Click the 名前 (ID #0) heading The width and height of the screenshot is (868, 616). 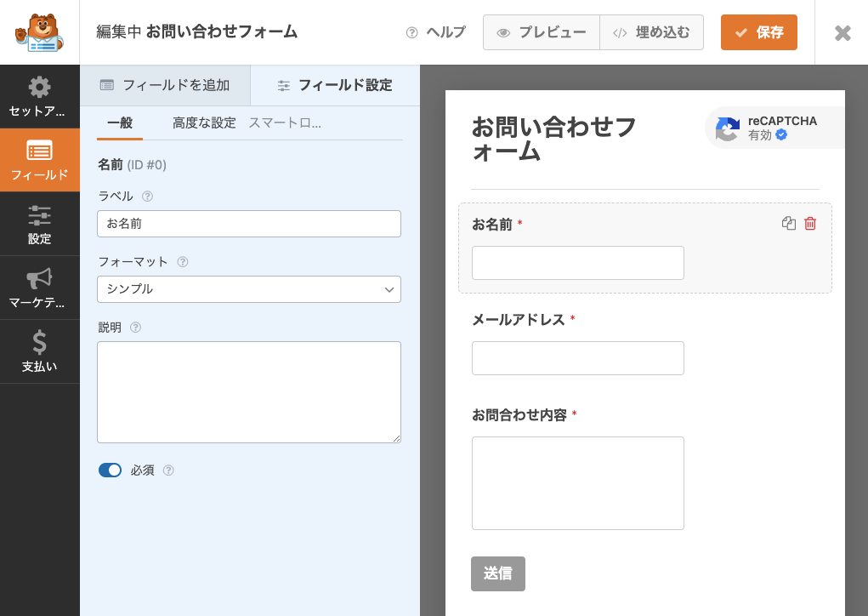tap(133, 164)
